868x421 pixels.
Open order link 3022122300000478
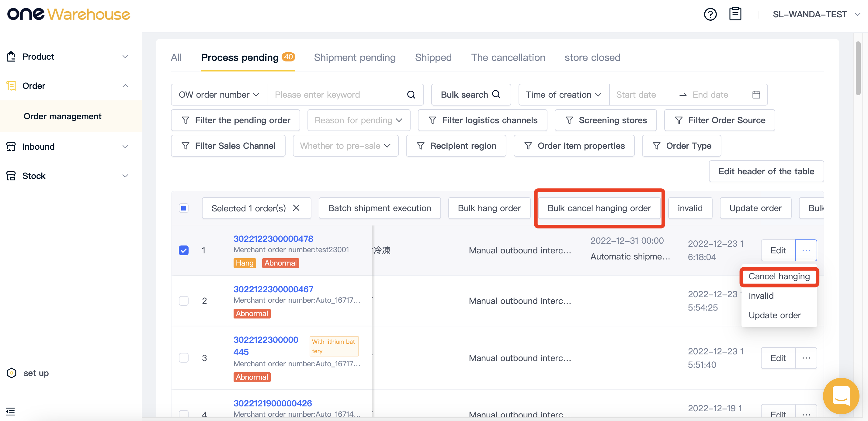point(273,239)
